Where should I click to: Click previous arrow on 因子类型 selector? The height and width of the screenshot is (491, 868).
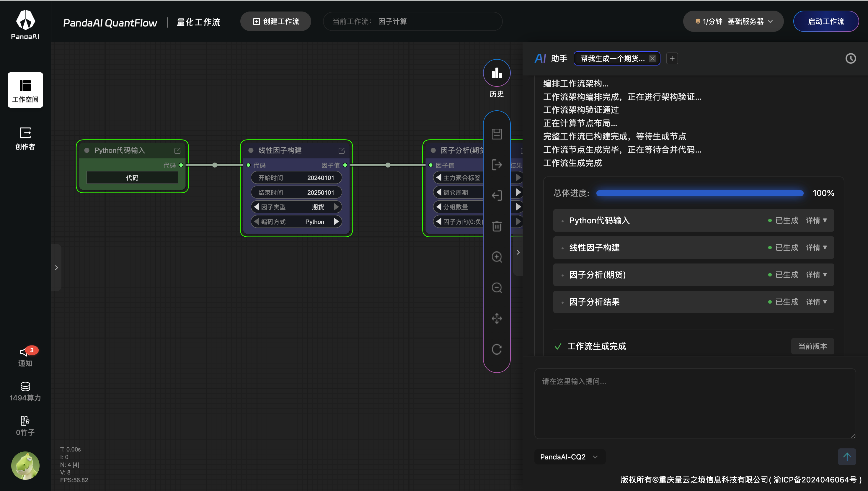pos(256,207)
